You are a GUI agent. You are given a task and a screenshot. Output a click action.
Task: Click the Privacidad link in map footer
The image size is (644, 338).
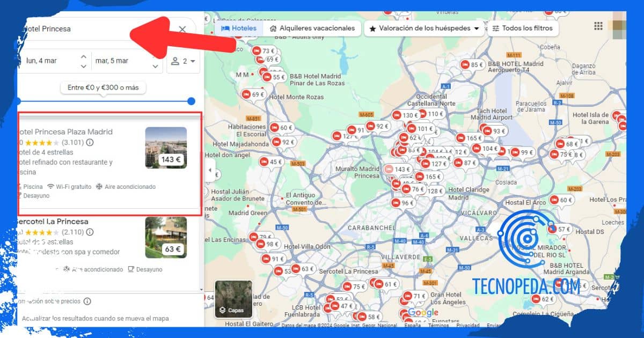(468, 325)
